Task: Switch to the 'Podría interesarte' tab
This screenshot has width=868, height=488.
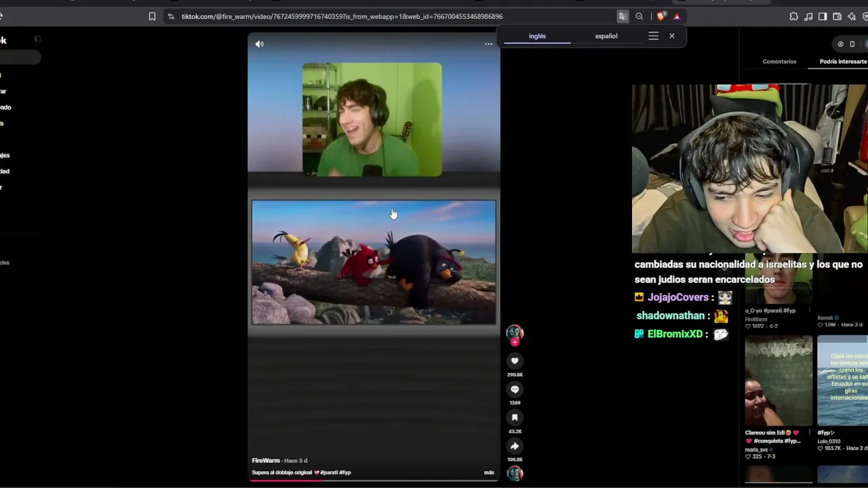Action: [843, 62]
